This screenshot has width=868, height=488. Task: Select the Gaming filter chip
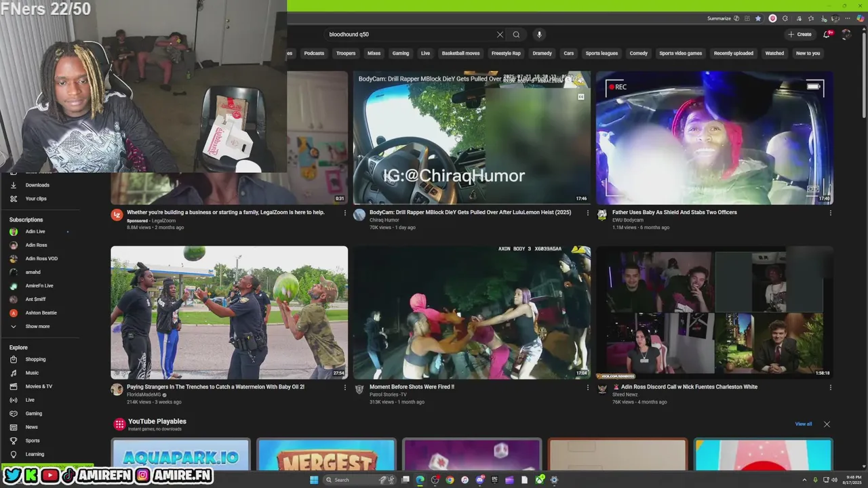pyautogui.click(x=401, y=53)
